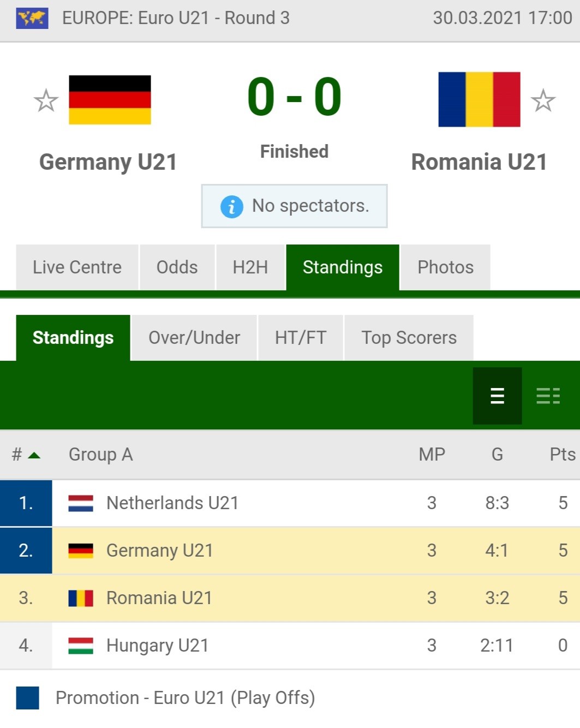Switch to the compact list view icon
Screen dimensions: 580x728
[x=497, y=396]
